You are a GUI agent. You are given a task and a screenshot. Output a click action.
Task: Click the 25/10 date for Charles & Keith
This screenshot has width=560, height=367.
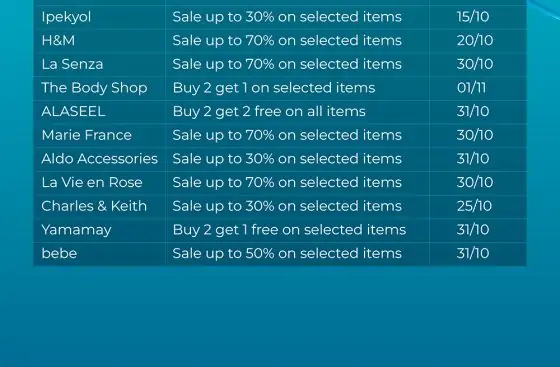pyautogui.click(x=474, y=206)
